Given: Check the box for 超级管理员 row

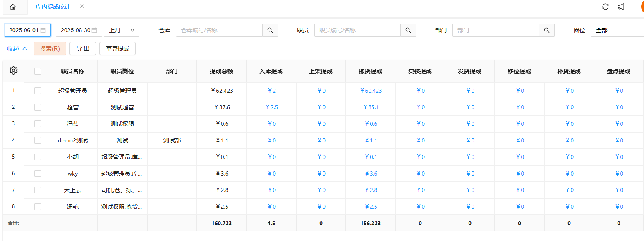Looking at the screenshot, I should tap(38, 91).
